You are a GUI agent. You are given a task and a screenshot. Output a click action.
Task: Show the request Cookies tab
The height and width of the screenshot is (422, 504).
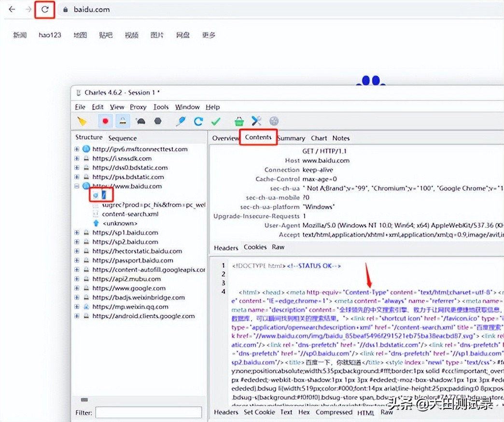tap(255, 247)
